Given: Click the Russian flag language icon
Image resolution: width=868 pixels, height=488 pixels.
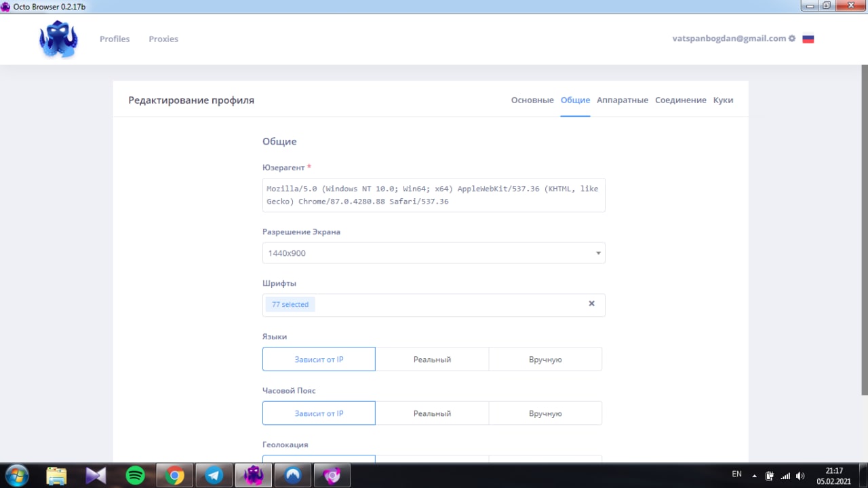Looking at the screenshot, I should click(x=808, y=39).
